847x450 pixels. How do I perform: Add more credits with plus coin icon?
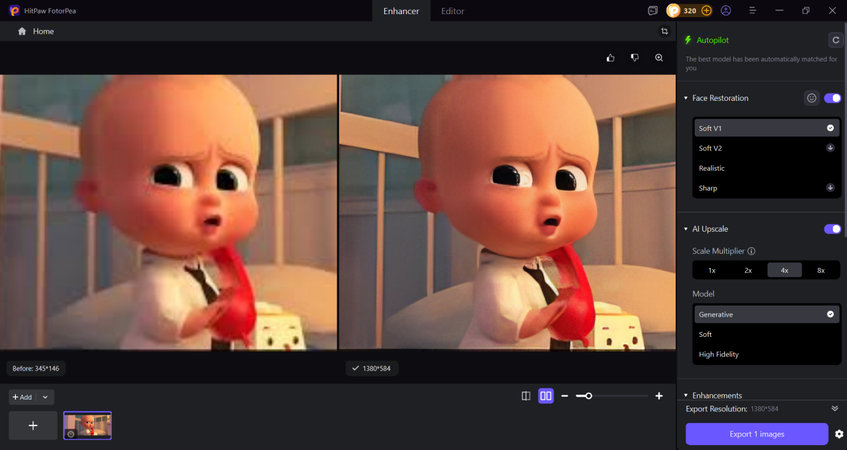706,11
